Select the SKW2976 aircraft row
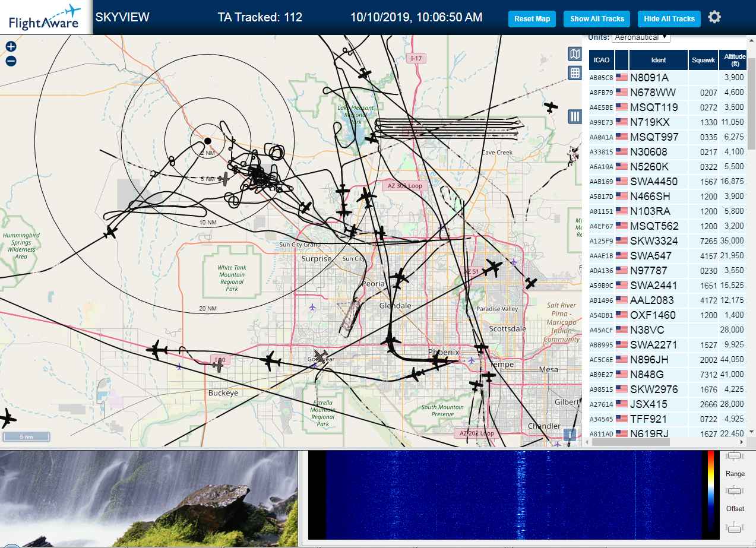This screenshot has height=548, width=756. tap(668, 389)
